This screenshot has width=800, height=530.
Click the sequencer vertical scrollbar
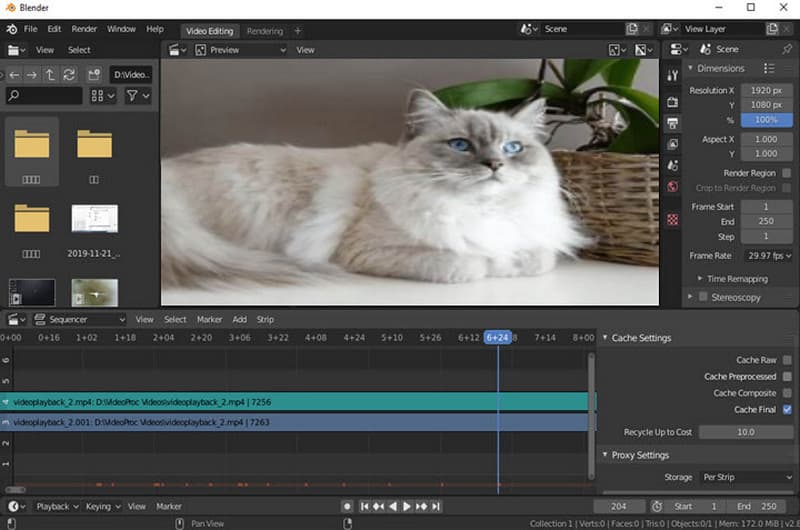click(591, 416)
